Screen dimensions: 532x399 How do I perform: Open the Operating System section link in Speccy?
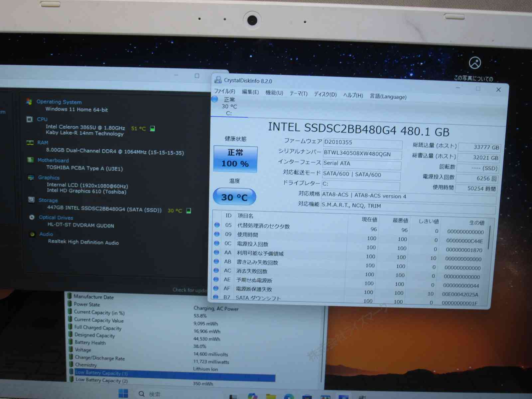coord(59,102)
